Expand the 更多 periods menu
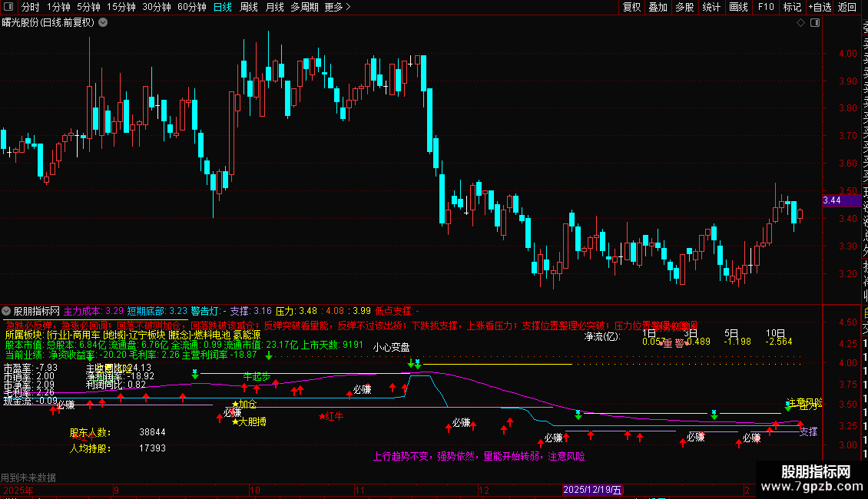 (x=337, y=7)
